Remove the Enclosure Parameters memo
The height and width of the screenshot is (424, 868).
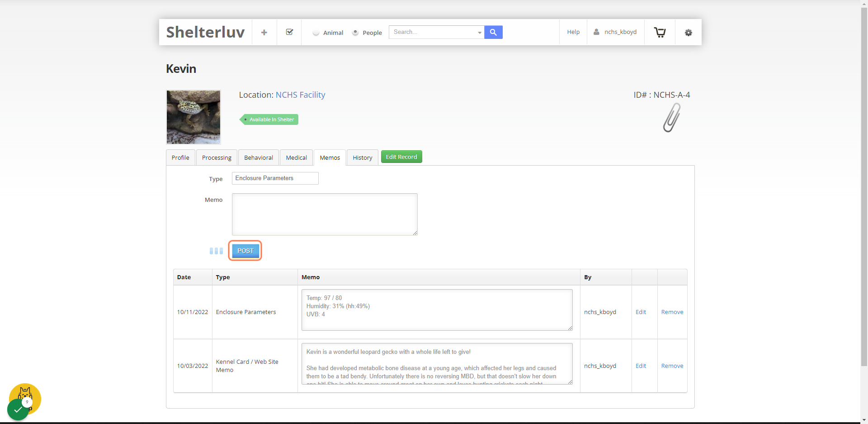coord(672,312)
